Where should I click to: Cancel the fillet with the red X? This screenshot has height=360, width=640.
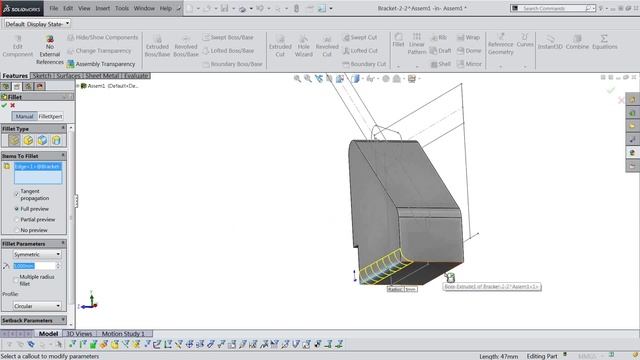pos(12,105)
